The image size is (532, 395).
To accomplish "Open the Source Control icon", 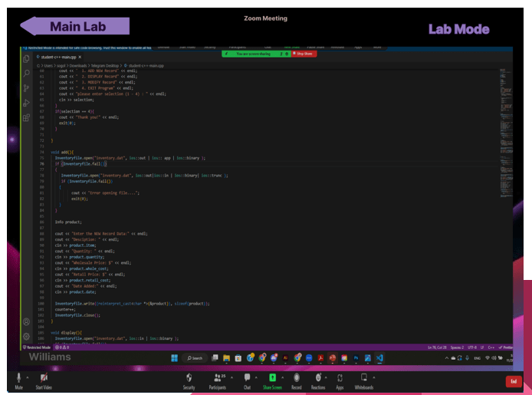I will pos(27,88).
